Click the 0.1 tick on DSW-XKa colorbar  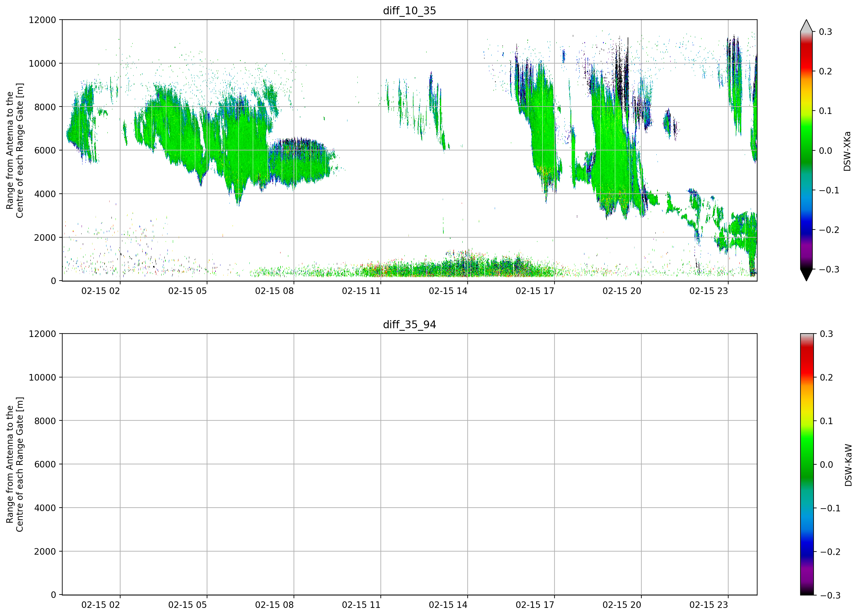[x=826, y=111]
